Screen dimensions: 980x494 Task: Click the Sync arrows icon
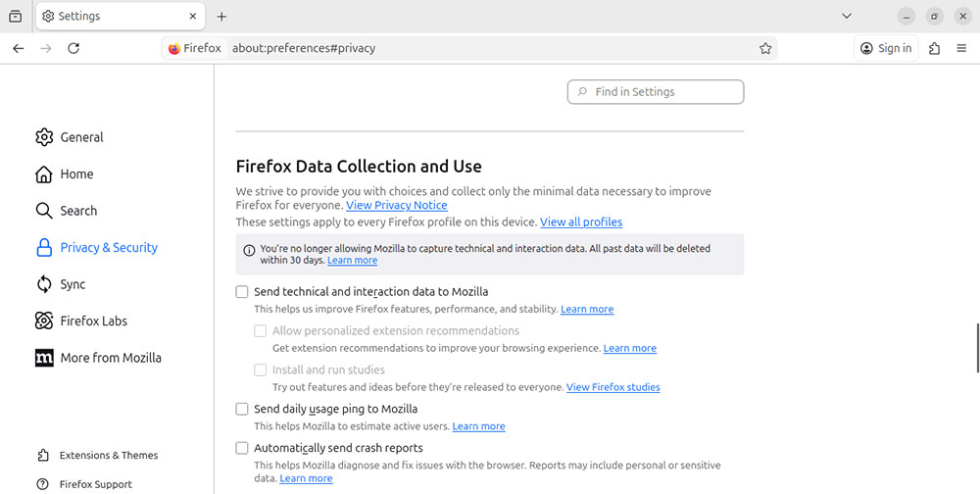click(44, 284)
